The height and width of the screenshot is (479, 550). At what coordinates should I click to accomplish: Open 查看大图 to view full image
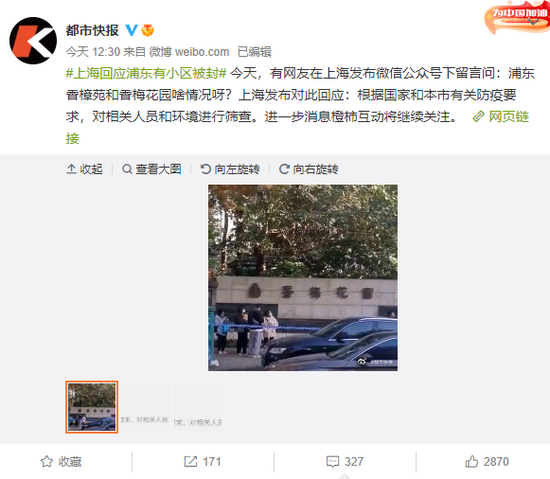click(152, 169)
